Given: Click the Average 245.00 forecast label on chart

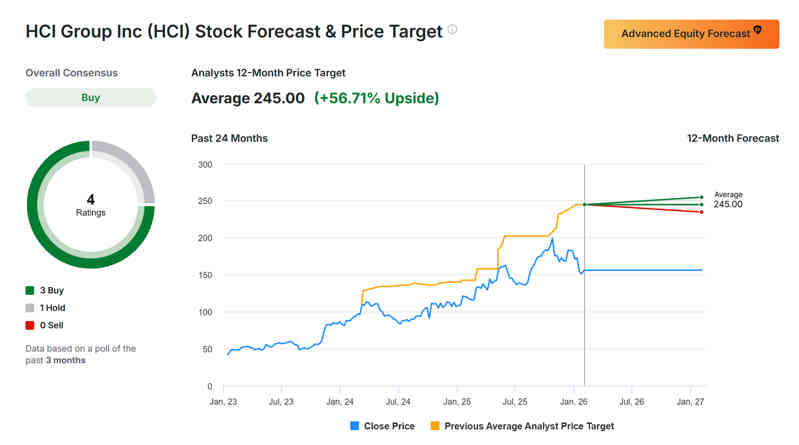Looking at the screenshot, I should [728, 200].
